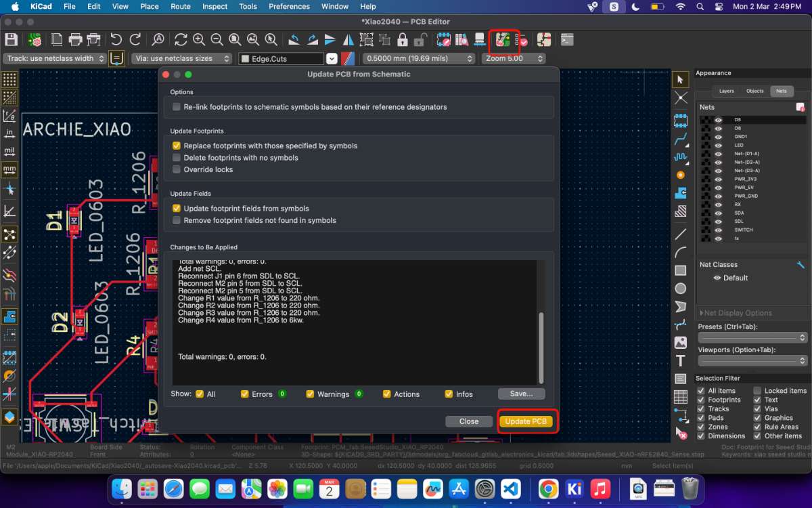812x508 pixels.
Task: Click the Update PCB button
Action: (526, 421)
